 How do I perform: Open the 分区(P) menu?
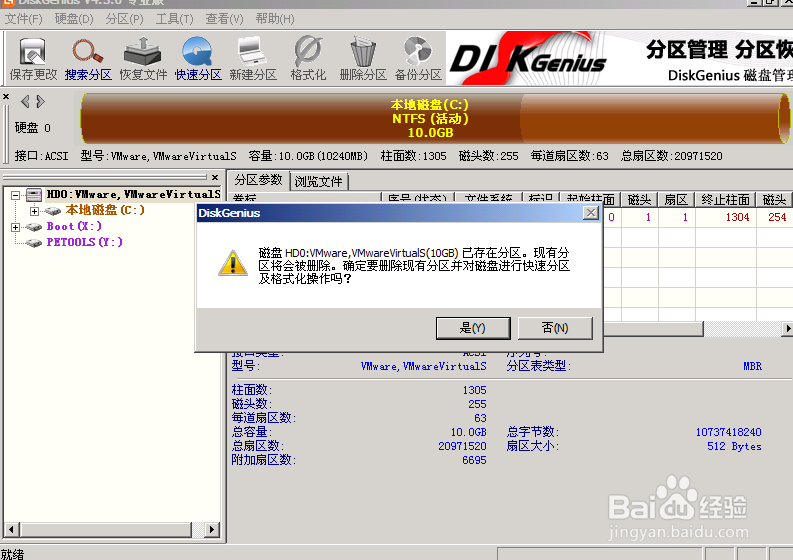[x=124, y=19]
